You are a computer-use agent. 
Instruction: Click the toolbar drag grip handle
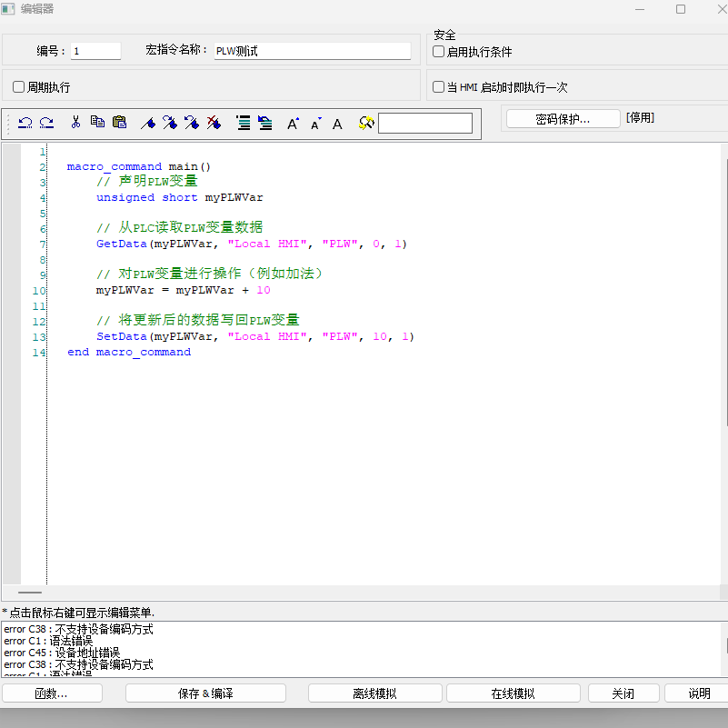click(7, 123)
